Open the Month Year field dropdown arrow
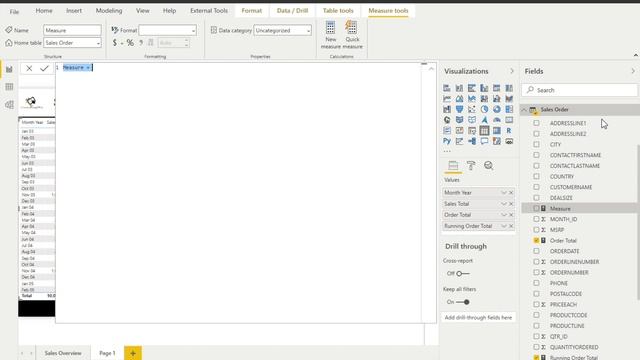The width and height of the screenshot is (640, 360). click(504, 193)
